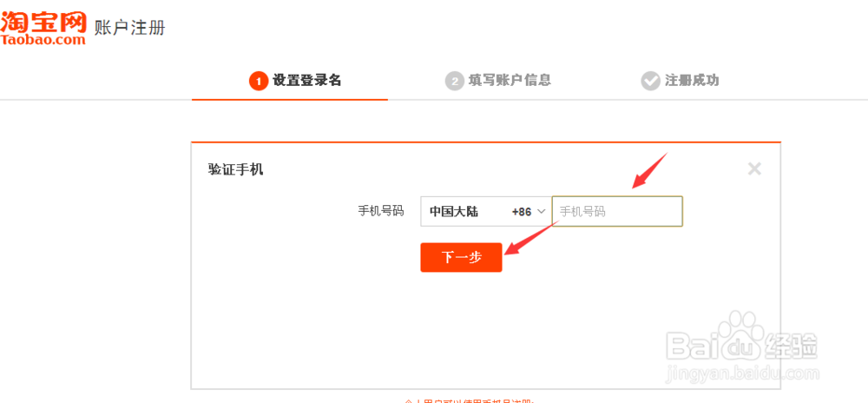Click the 手机号码 field label
Image resolution: width=868 pixels, height=403 pixels.
[381, 211]
